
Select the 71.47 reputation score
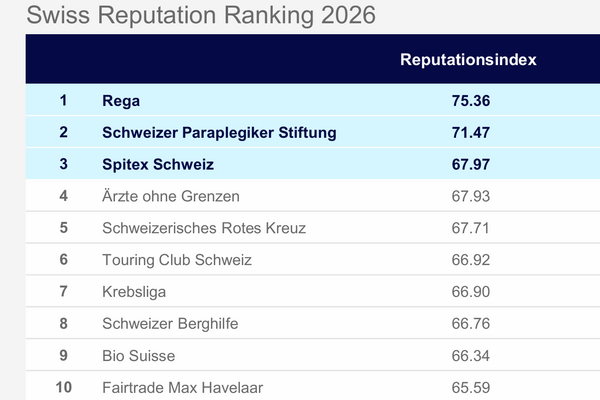tap(470, 132)
